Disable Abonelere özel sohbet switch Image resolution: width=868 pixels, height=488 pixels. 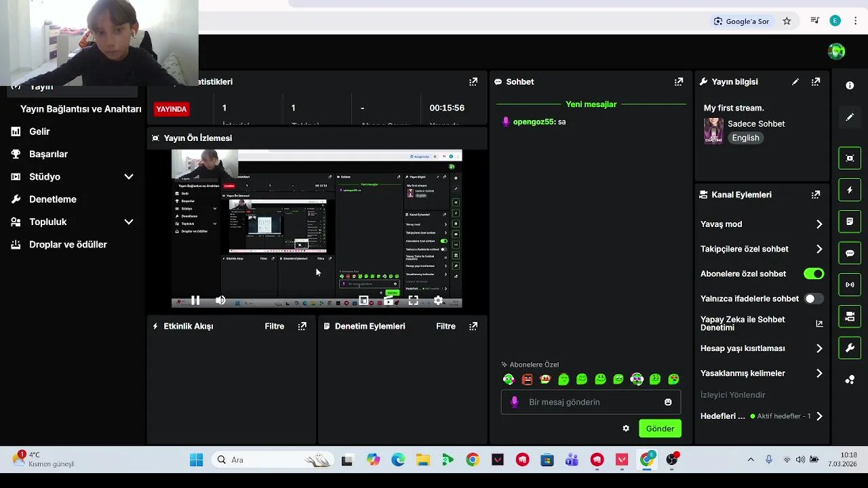coord(814,274)
